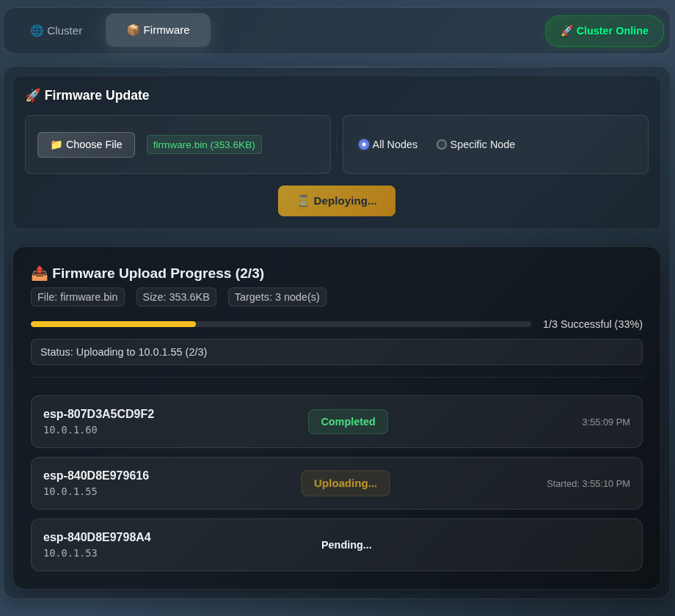Open the Choose File dialog

point(86,144)
